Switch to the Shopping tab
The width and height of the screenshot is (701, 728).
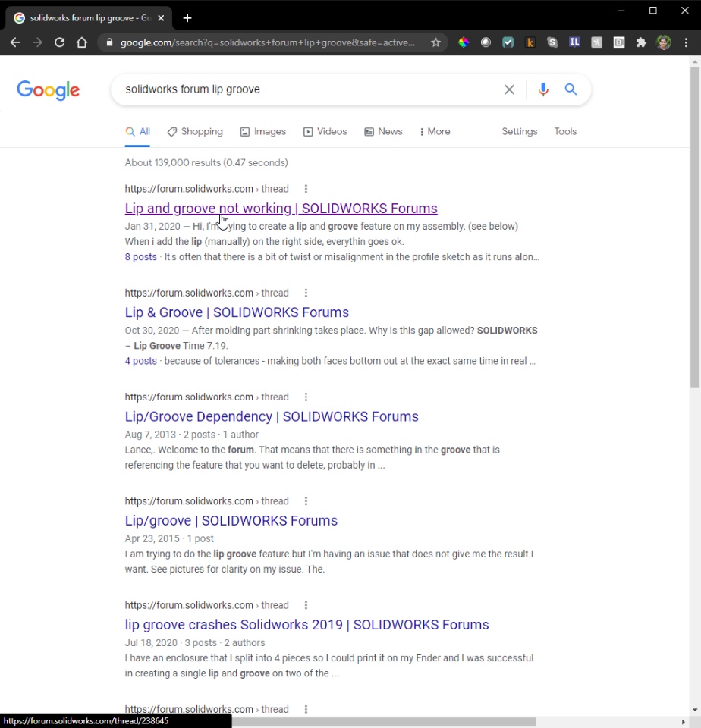click(195, 131)
